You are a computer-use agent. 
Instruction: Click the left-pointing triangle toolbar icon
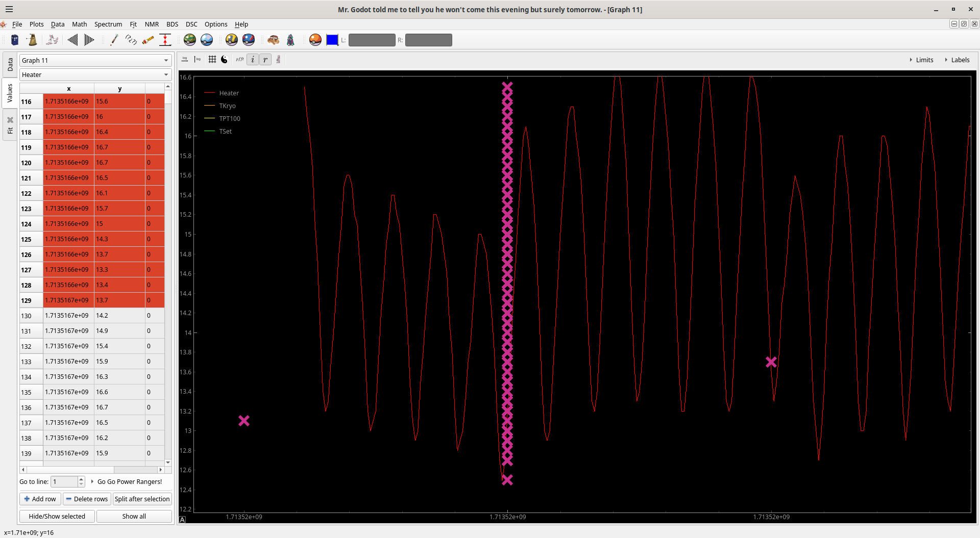72,40
